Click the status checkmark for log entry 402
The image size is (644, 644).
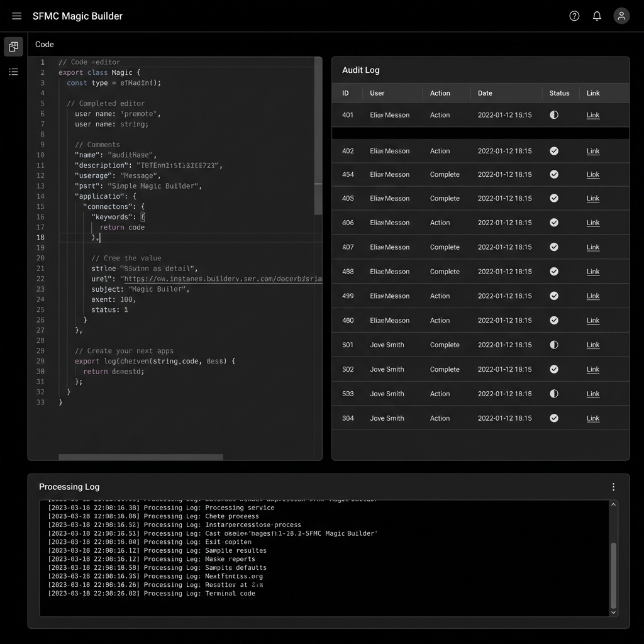pyautogui.click(x=554, y=151)
